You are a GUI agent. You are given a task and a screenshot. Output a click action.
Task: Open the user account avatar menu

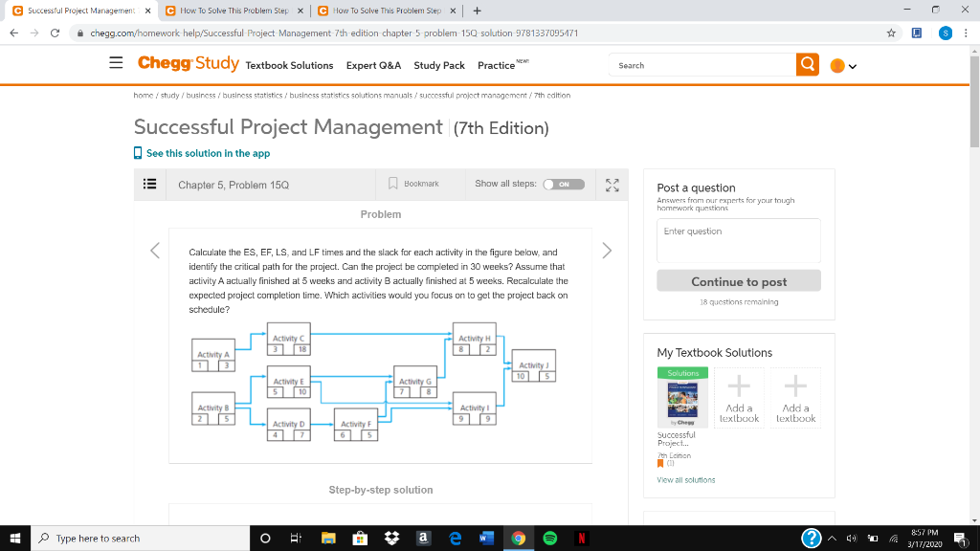[843, 66]
